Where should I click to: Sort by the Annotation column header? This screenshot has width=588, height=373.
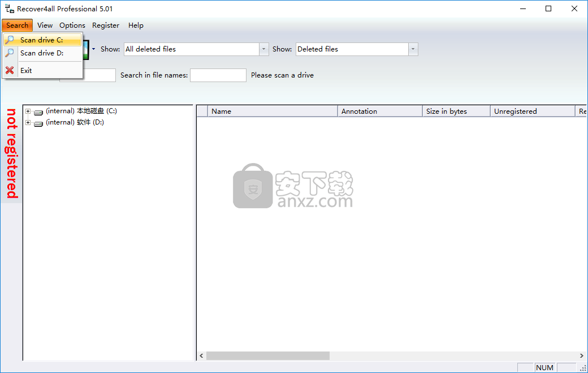click(x=380, y=111)
